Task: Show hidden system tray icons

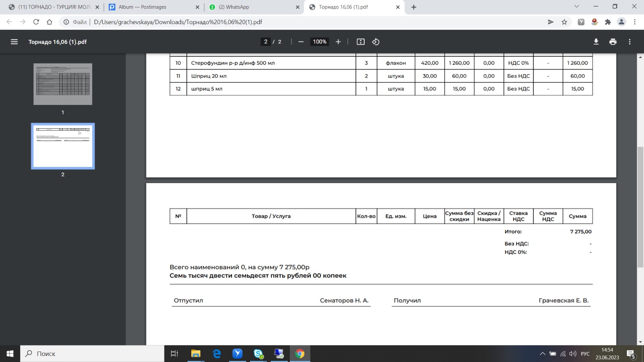Action: [x=543, y=354]
